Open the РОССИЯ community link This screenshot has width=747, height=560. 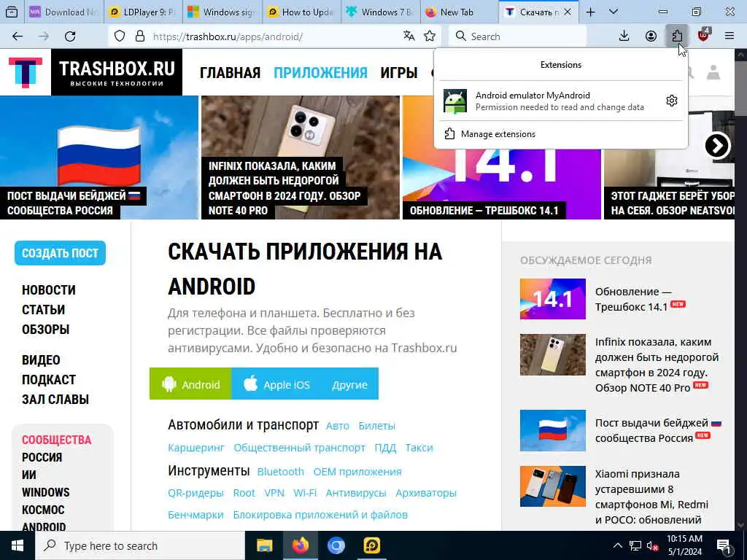[42, 457]
